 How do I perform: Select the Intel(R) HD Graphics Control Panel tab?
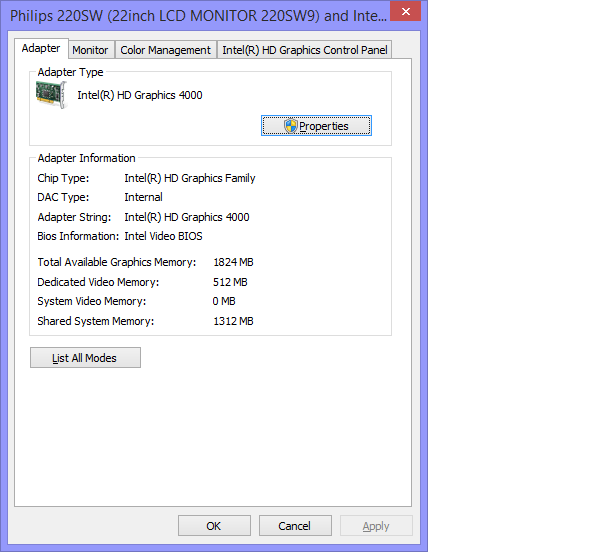tap(304, 50)
